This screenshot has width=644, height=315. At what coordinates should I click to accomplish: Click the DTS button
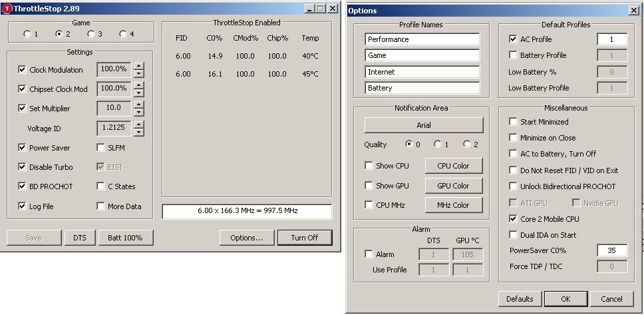tap(80, 238)
